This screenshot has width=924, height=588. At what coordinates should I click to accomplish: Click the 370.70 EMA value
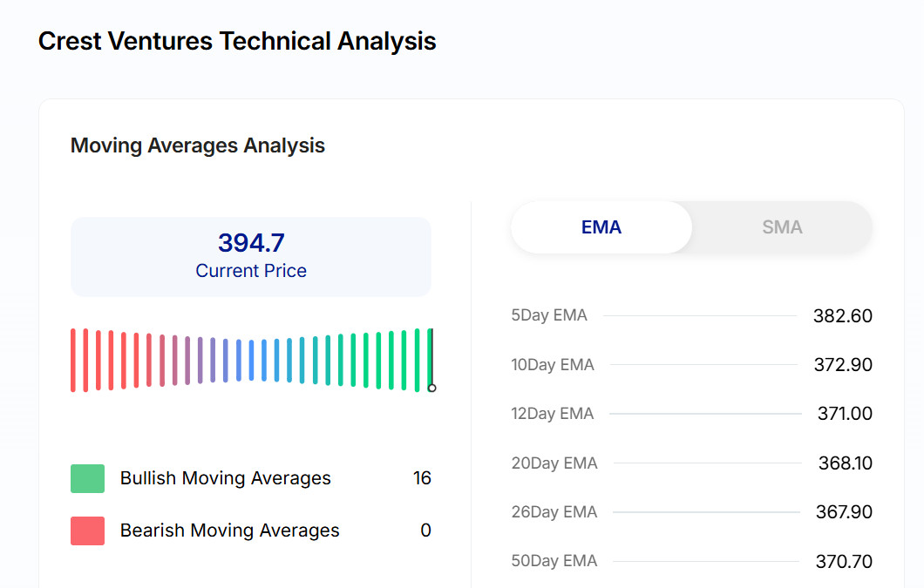coord(843,562)
